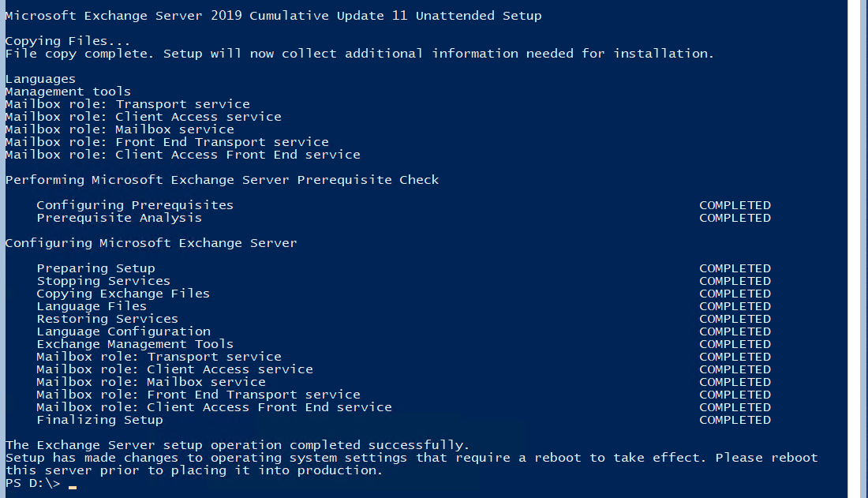868x498 pixels.
Task: Click the "Configuring Microsoft Exchange Server" heading
Action: 151,243
